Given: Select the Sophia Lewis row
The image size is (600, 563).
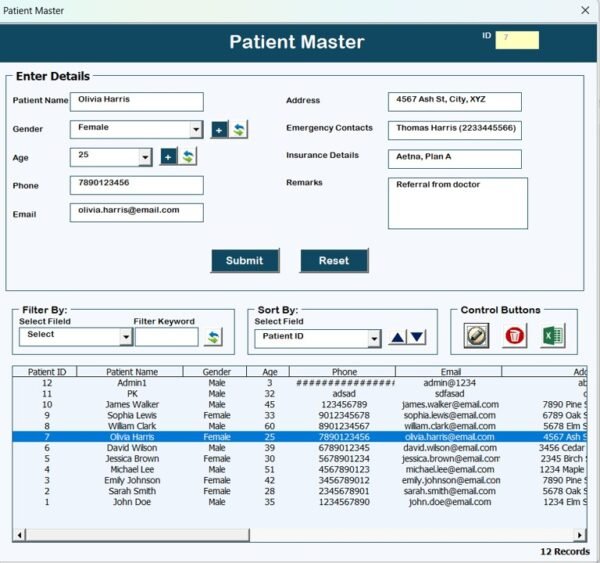Looking at the screenshot, I should click(x=300, y=415).
